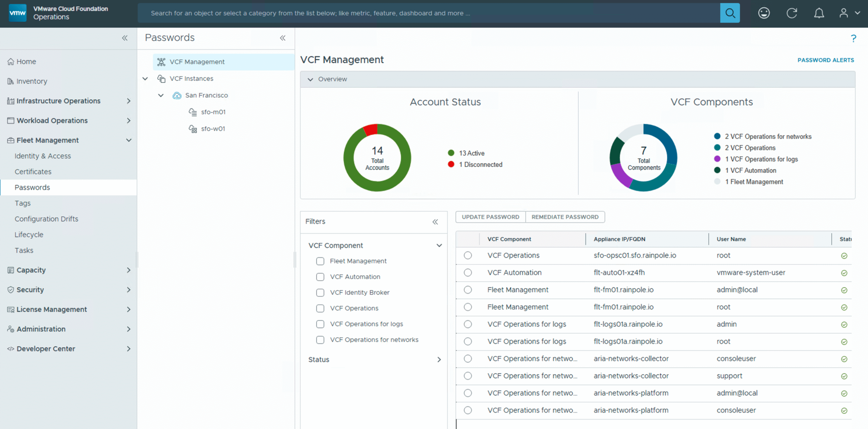Expand the Status filter section
Viewport: 868px width, 429px height.
coord(439,360)
